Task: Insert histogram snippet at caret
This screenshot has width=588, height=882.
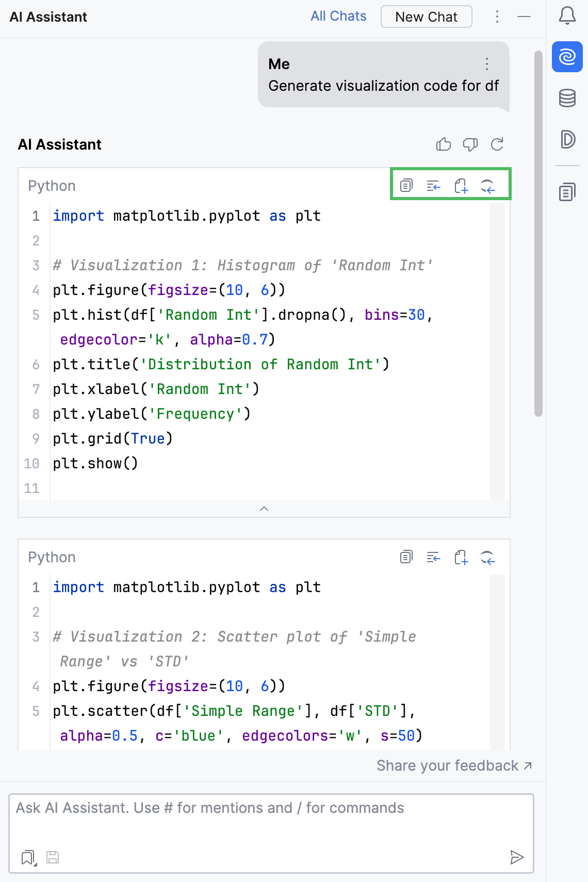Action: coord(434,185)
